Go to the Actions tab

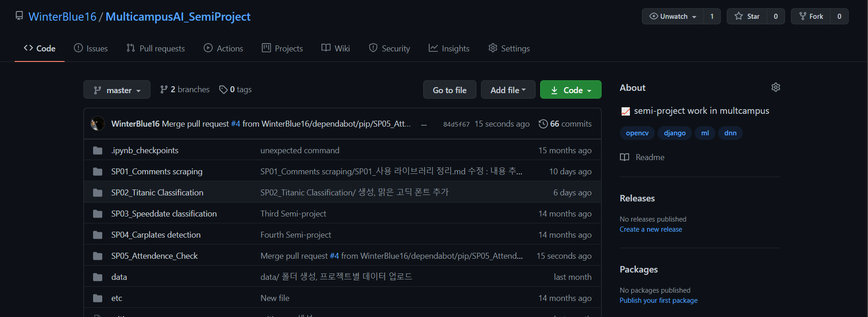223,48
